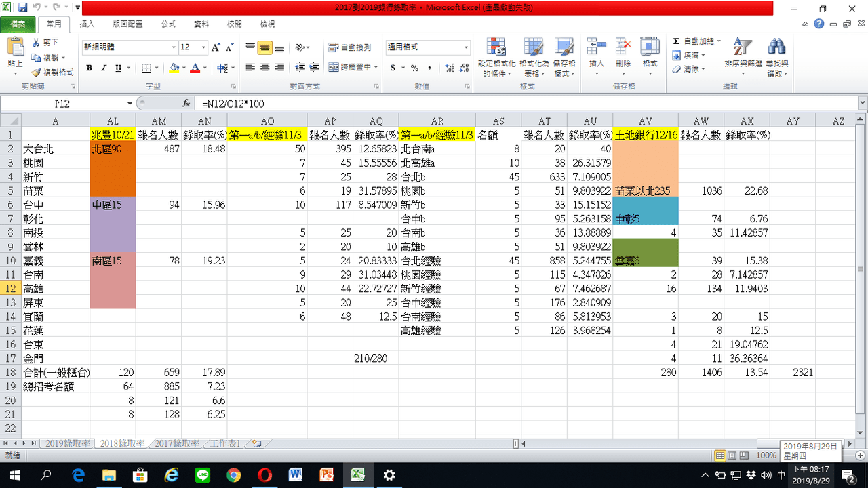Select the Page Layout view button in status bar

pyautogui.click(x=731, y=455)
